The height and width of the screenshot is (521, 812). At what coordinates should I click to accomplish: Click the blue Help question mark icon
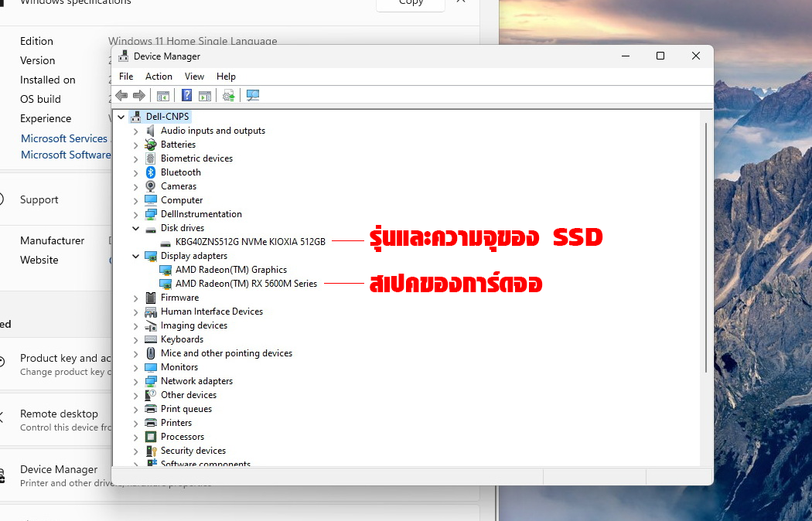pos(186,96)
